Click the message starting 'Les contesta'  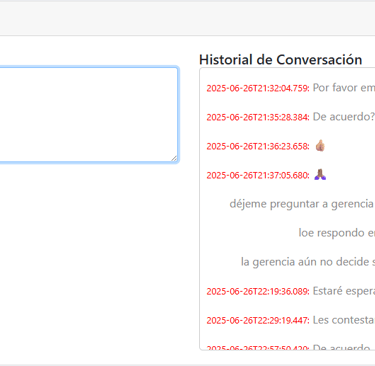pyautogui.click(x=344, y=320)
